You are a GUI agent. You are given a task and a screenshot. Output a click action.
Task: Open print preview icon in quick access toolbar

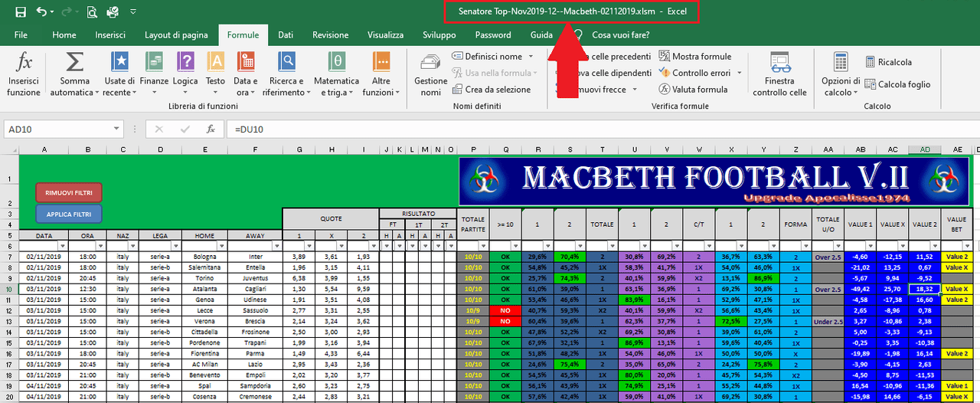click(x=92, y=12)
